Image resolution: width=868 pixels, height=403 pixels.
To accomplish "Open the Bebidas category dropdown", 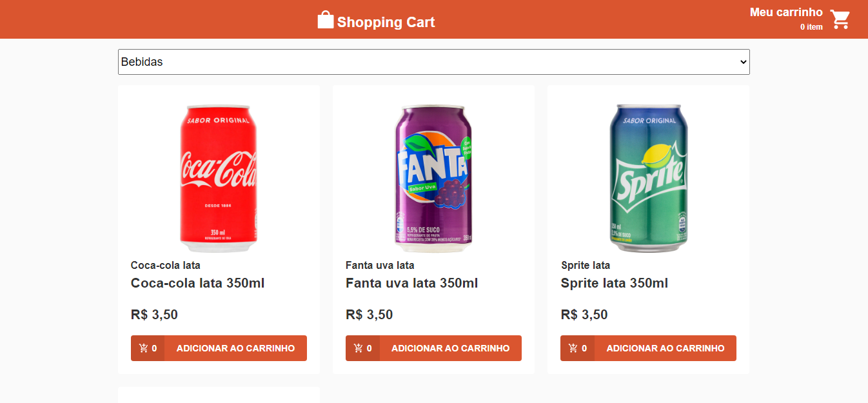I will (x=433, y=62).
